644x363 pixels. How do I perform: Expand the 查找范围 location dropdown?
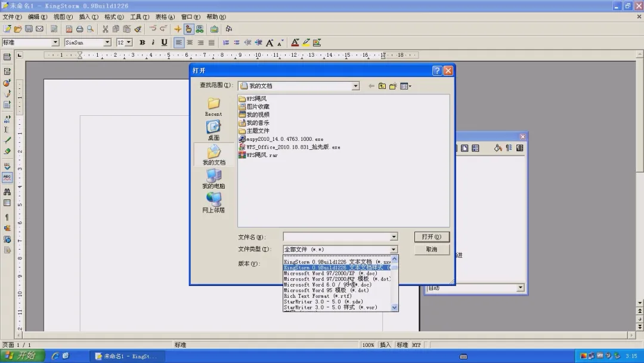point(355,86)
